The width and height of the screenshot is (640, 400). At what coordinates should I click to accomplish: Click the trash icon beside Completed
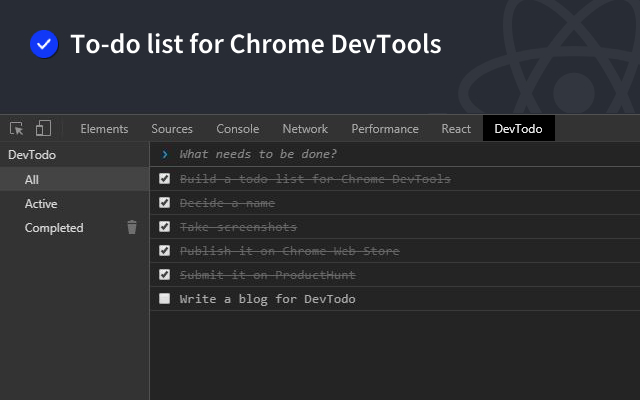pyautogui.click(x=132, y=228)
